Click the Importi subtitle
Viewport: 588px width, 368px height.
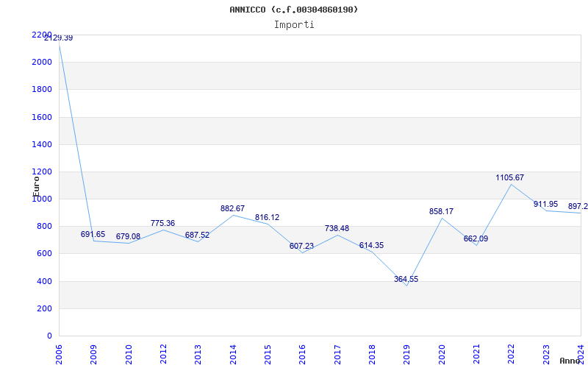(x=294, y=25)
